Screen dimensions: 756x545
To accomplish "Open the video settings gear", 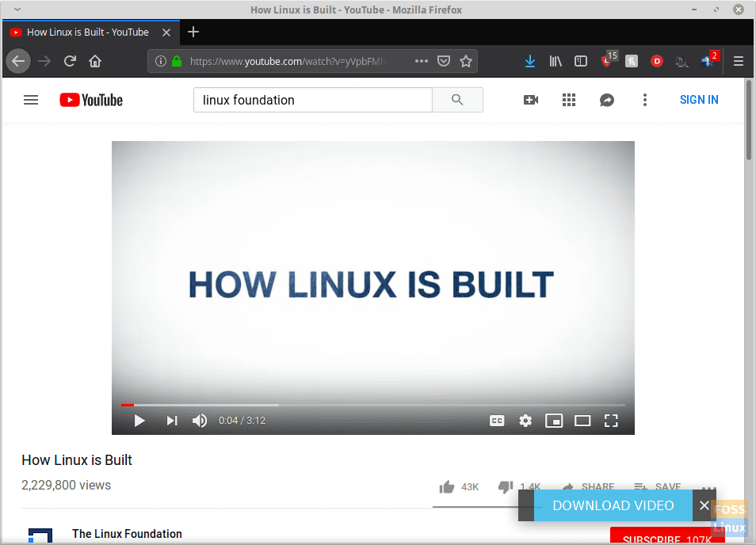I will click(x=525, y=421).
